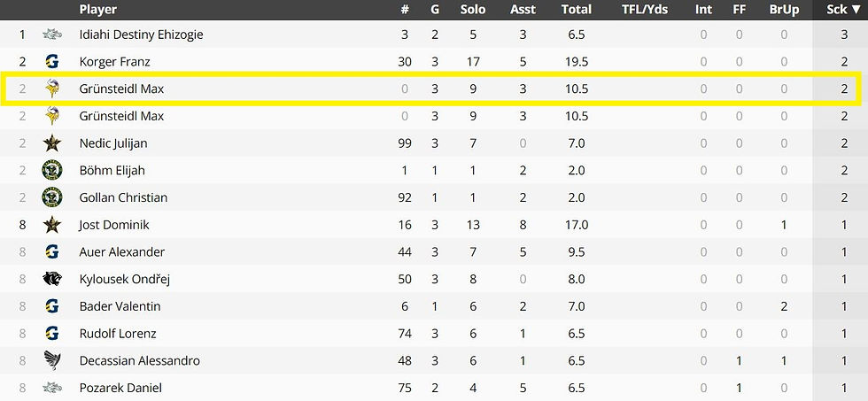Click the star logo beside Jost Dominik
This screenshot has height=401, width=868.
[x=52, y=225]
